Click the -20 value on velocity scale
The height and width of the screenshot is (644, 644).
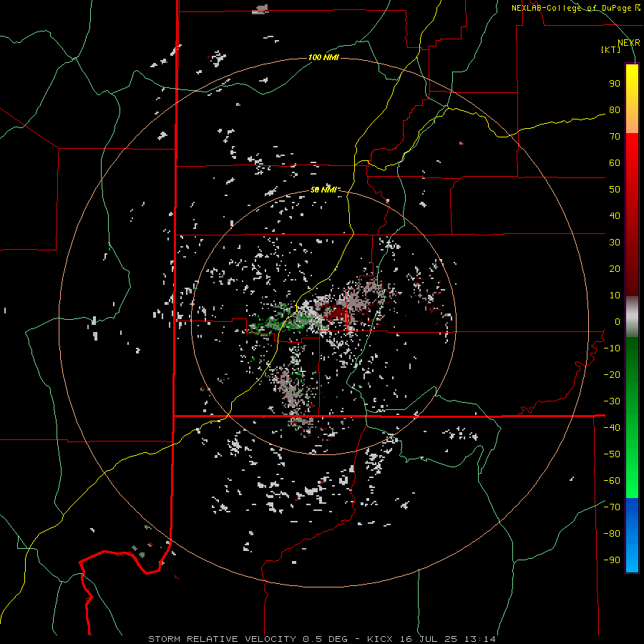coord(612,375)
